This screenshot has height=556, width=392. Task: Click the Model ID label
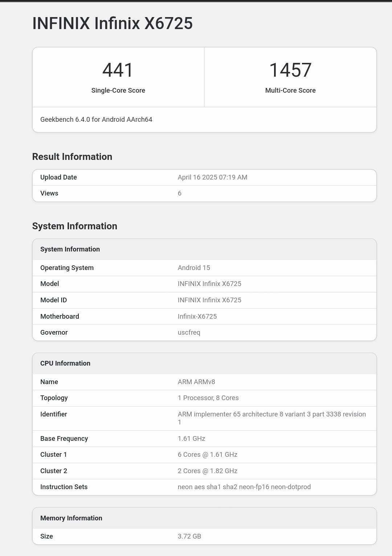click(x=54, y=300)
